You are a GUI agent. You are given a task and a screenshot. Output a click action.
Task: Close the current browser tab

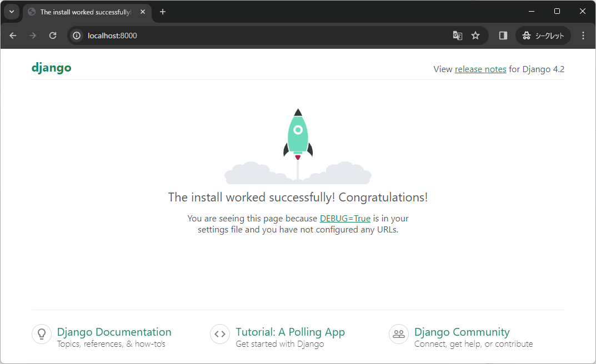(143, 12)
